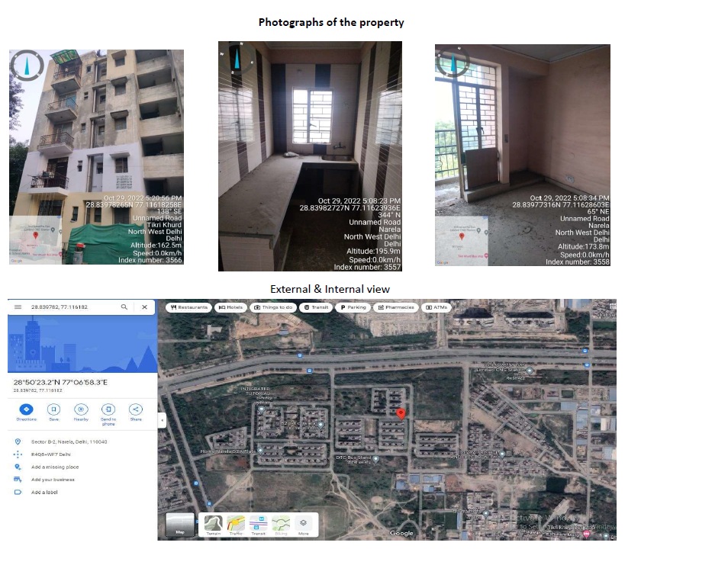The width and height of the screenshot is (728, 565).
Task: Toggle the Terrain map layer
Action: click(213, 525)
